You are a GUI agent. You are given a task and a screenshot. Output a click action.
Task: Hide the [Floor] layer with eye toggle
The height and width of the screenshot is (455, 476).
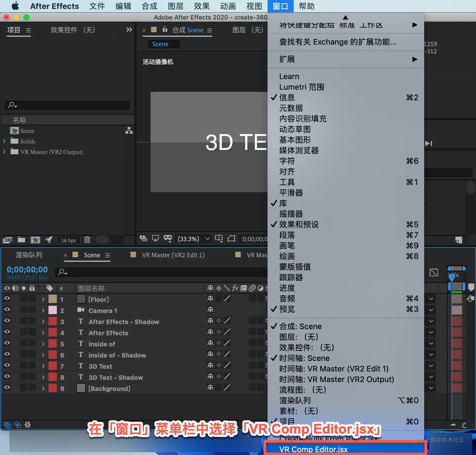click(x=7, y=299)
